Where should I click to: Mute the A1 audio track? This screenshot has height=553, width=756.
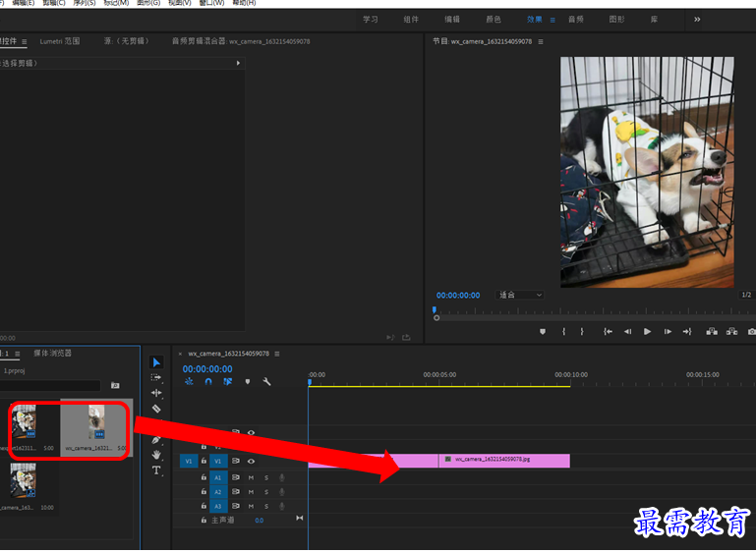[x=251, y=477]
